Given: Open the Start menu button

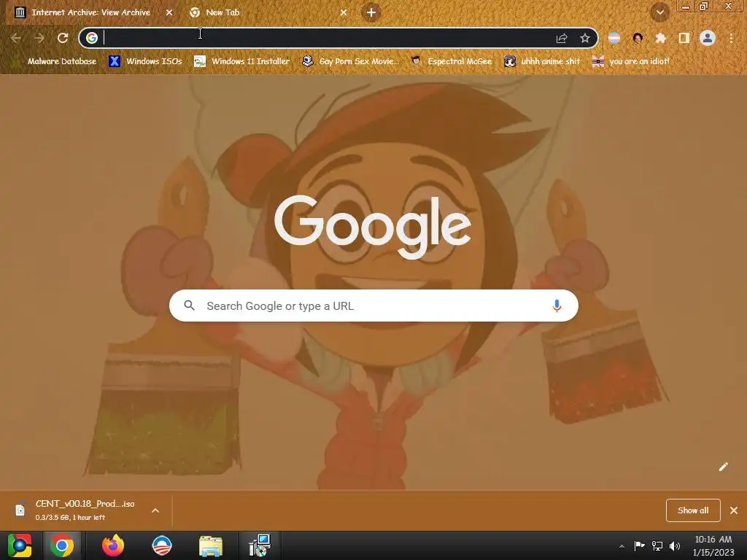Looking at the screenshot, I should point(20,545).
